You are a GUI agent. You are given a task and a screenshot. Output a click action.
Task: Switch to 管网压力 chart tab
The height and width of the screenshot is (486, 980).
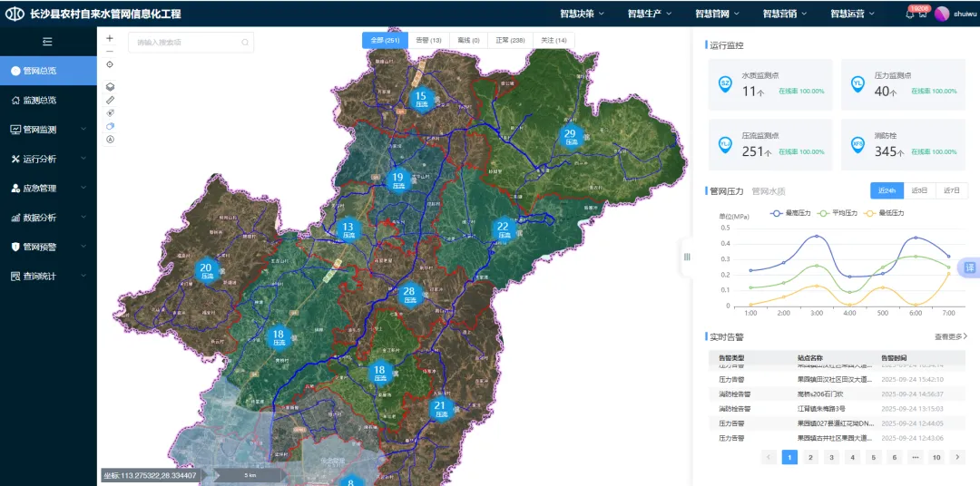726,191
